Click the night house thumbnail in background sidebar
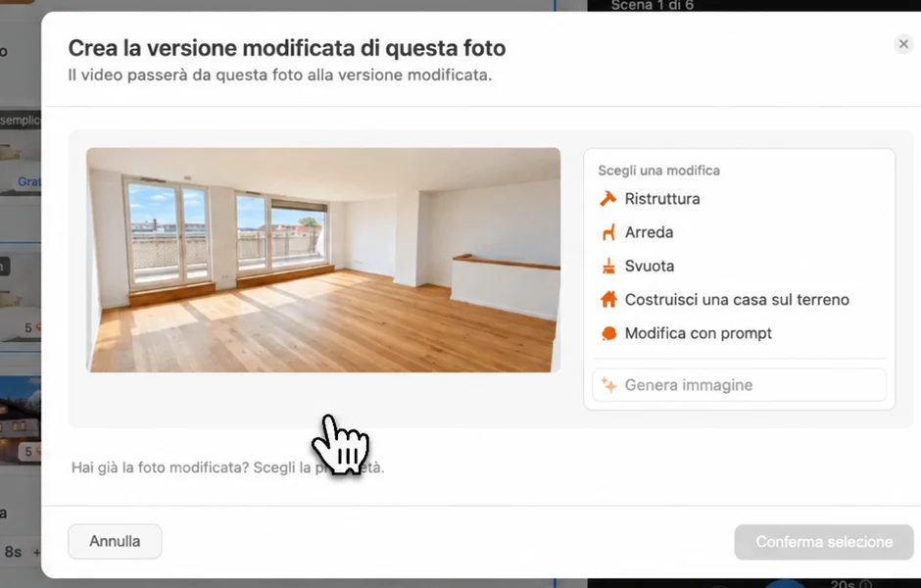This screenshot has height=588, width=921. (21, 420)
